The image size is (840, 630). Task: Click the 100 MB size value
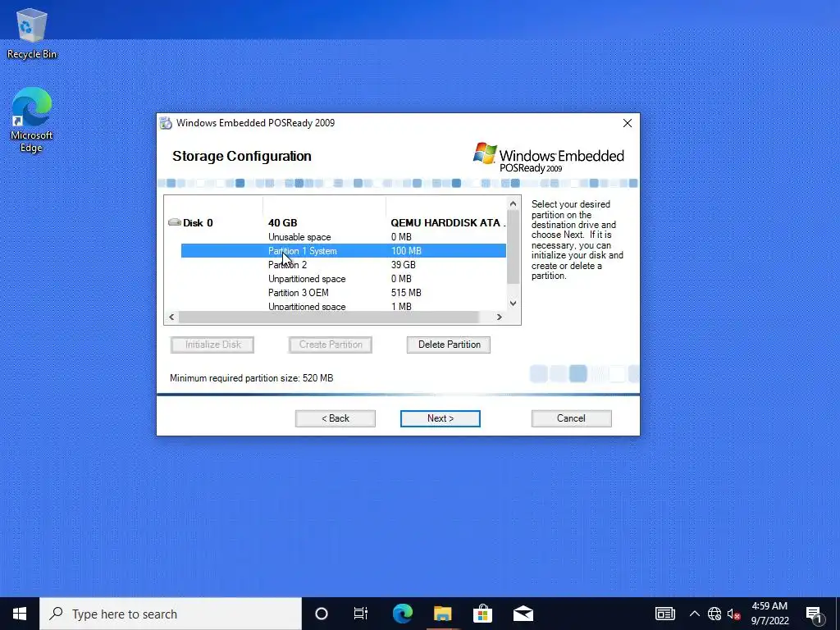coord(406,251)
